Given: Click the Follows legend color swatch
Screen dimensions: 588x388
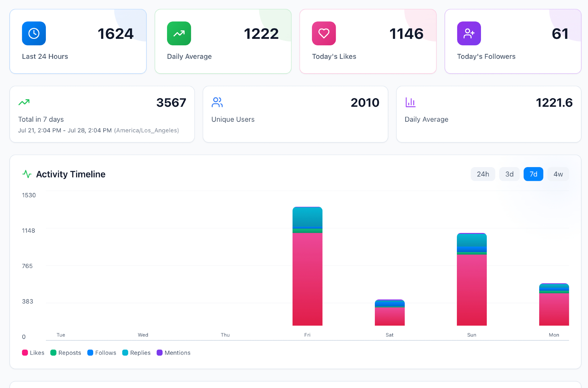Looking at the screenshot, I should click(90, 353).
